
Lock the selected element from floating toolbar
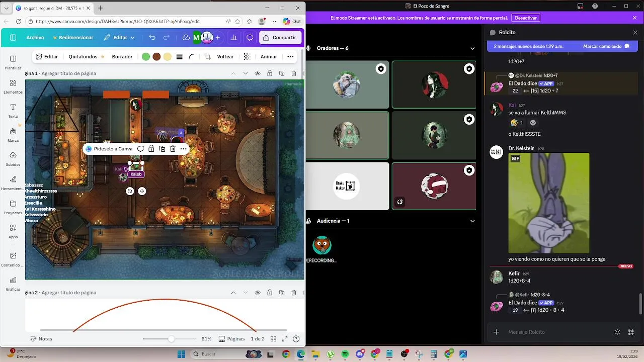click(151, 149)
